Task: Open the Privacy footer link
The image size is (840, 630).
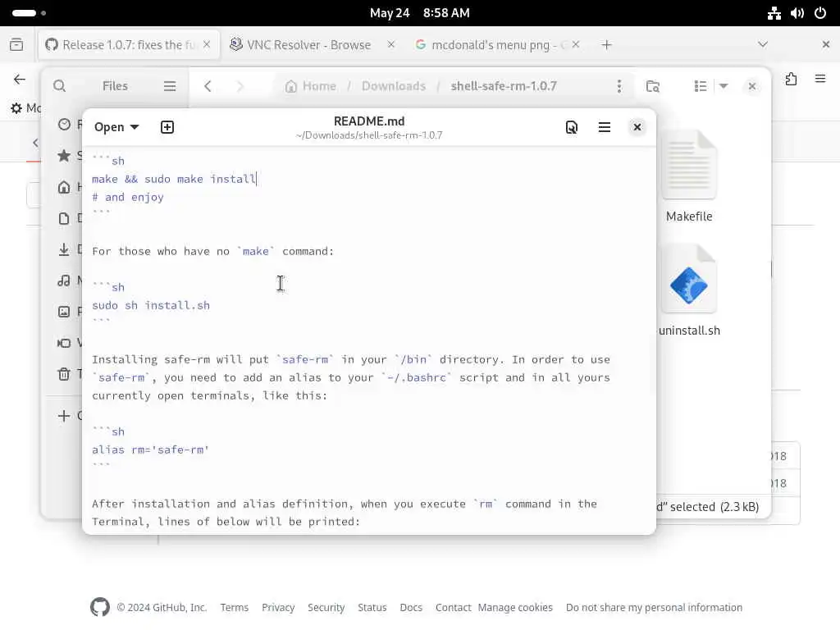Action: coord(278,608)
